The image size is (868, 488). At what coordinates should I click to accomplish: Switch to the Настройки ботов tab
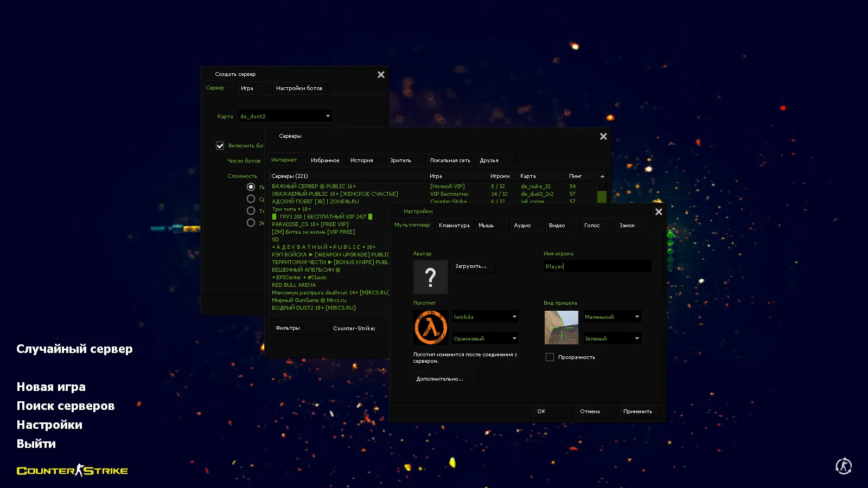click(x=300, y=88)
